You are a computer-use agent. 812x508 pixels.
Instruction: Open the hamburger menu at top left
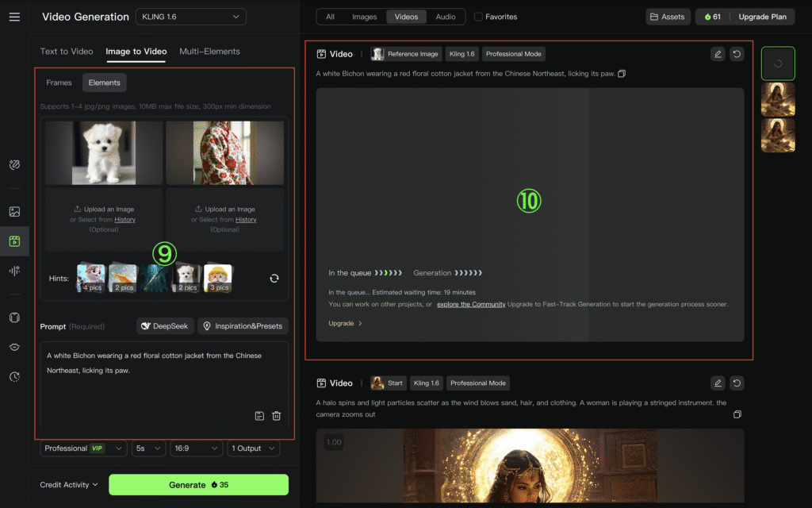pos(14,17)
